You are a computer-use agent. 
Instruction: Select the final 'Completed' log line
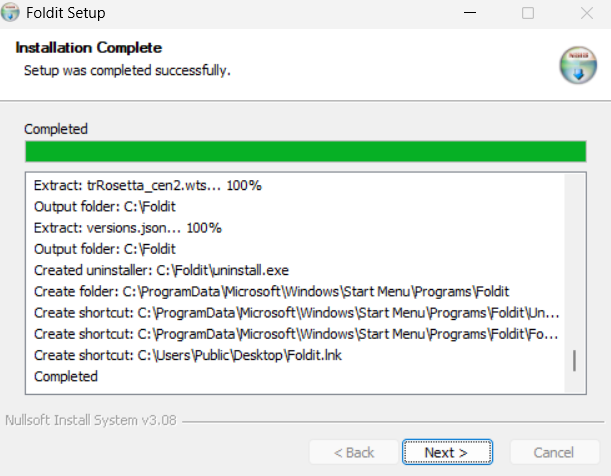(x=66, y=377)
